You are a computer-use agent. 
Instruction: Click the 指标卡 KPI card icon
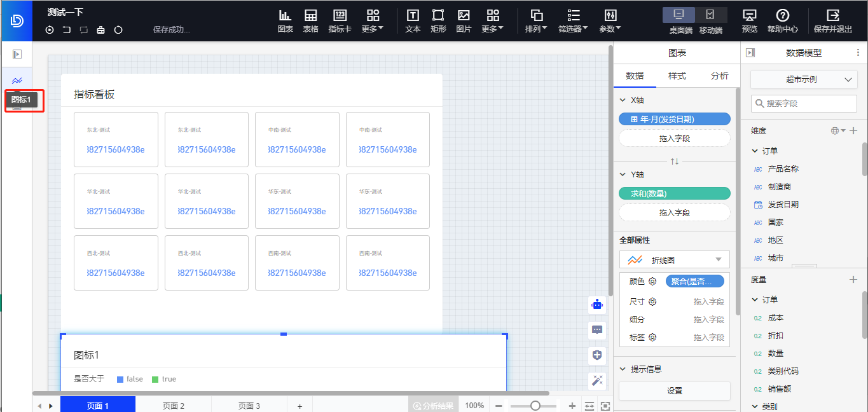coord(340,16)
